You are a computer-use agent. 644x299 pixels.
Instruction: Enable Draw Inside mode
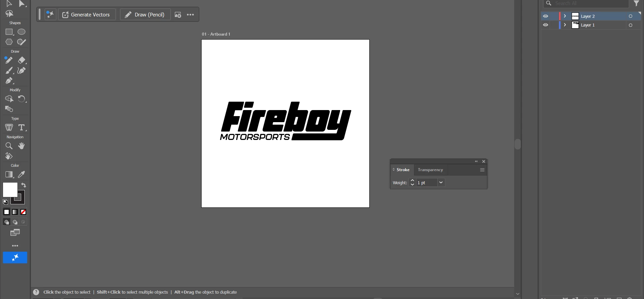[23, 222]
